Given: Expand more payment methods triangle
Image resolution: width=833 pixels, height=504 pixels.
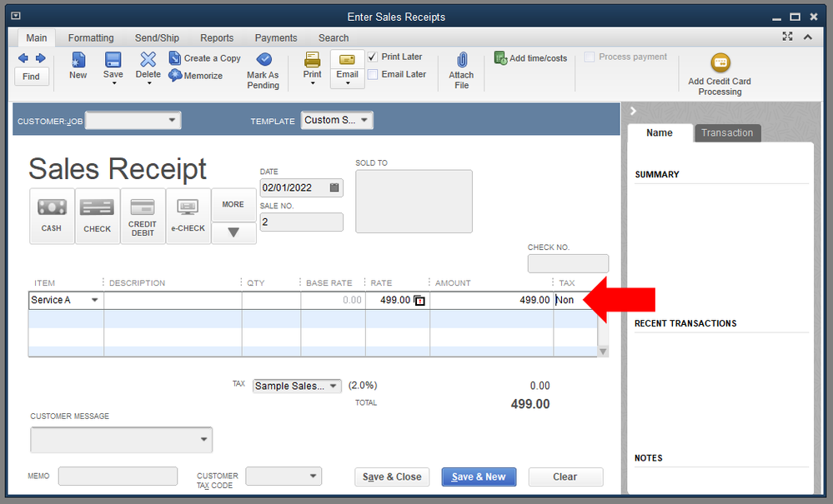Looking at the screenshot, I should click(233, 233).
